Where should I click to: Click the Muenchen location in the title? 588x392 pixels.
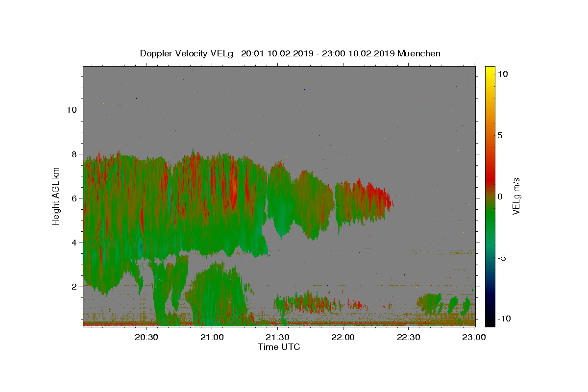pos(419,53)
